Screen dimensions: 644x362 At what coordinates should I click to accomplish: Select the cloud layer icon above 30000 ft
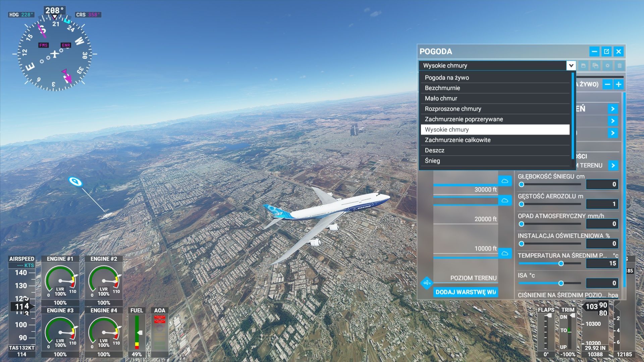click(505, 181)
